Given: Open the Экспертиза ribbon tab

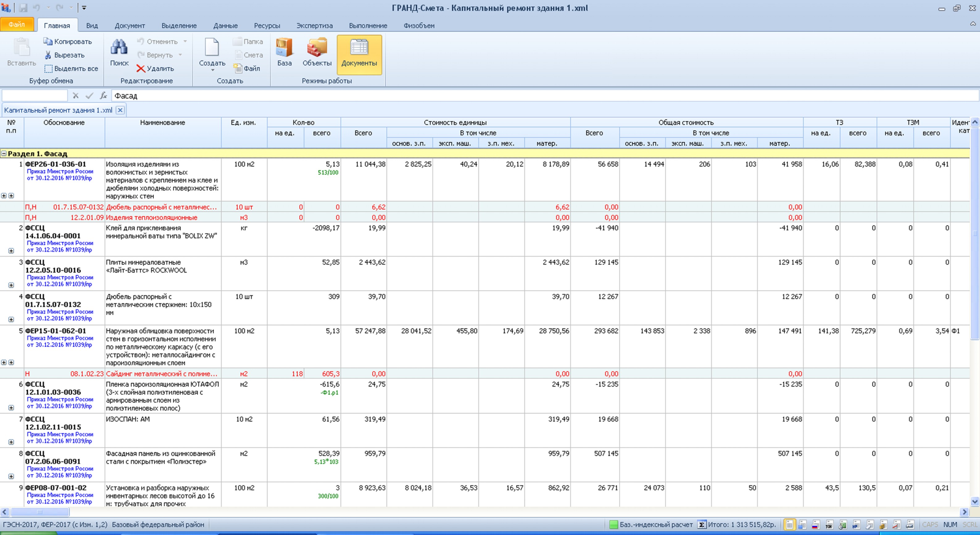Looking at the screenshot, I should point(314,26).
